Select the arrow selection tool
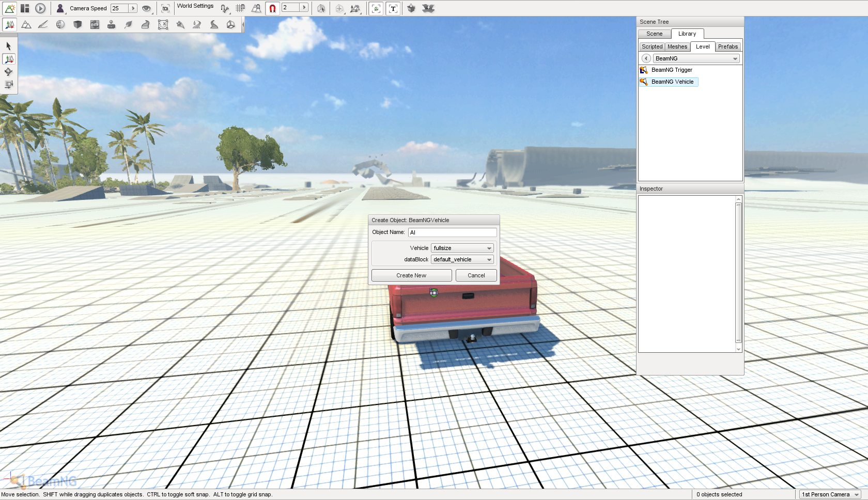Screen dimensions: 868x500 (x=9, y=46)
